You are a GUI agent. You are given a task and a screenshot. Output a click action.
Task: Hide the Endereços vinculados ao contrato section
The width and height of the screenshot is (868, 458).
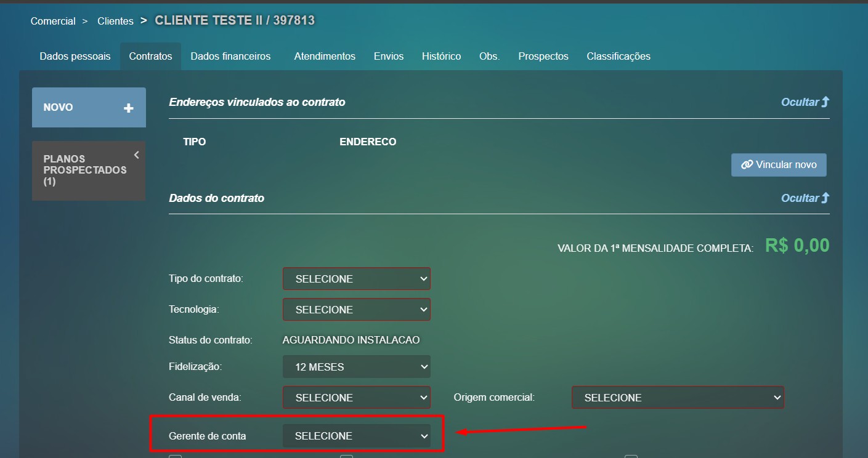tap(805, 102)
